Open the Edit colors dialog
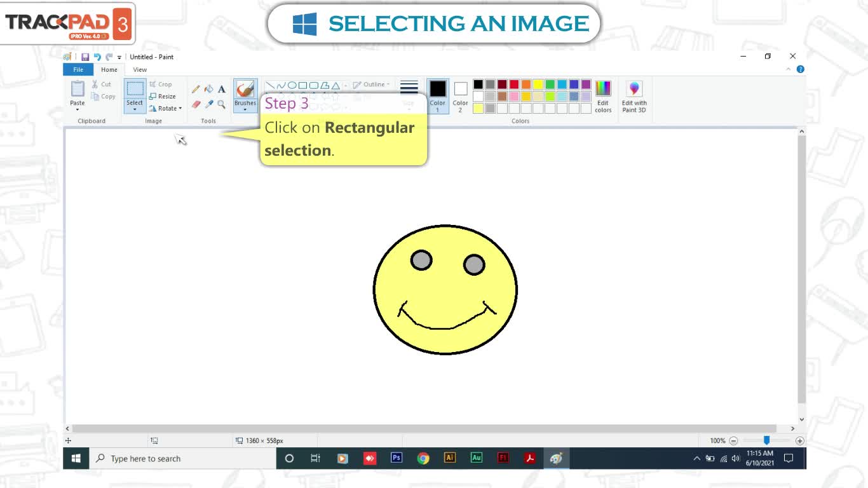This screenshot has width=868, height=488. click(603, 97)
